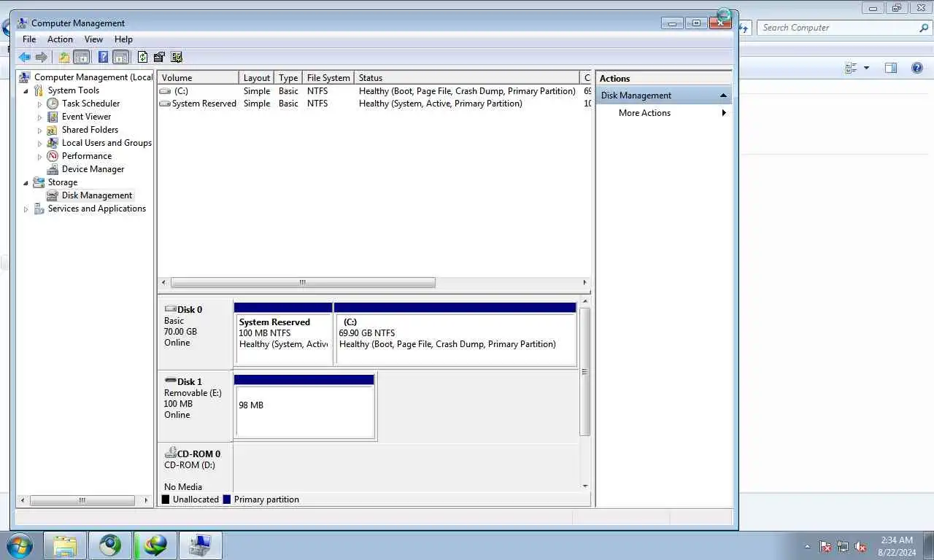Screen dimensions: 934x560
Task: Sort by the Status column header
Action: 466,78
